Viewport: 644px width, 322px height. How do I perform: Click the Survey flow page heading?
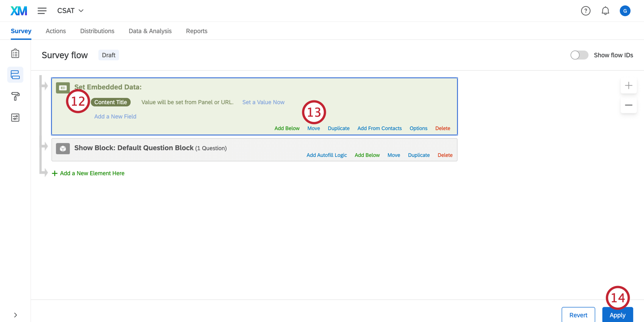[65, 55]
